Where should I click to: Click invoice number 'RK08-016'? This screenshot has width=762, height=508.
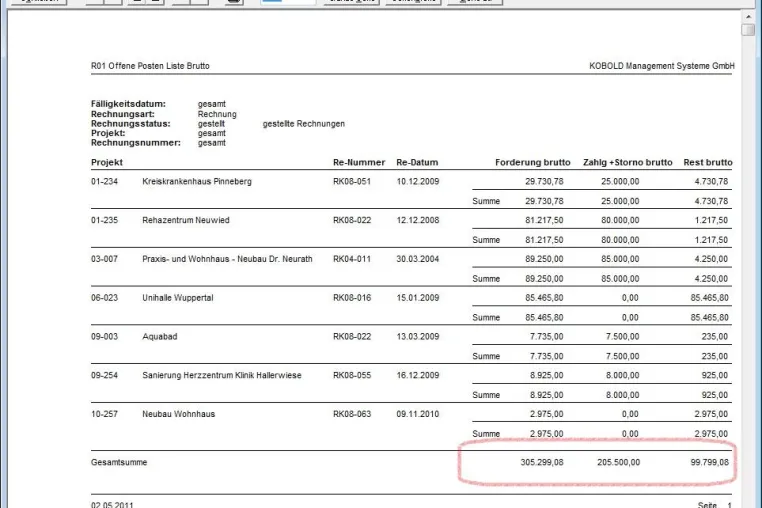352,298
